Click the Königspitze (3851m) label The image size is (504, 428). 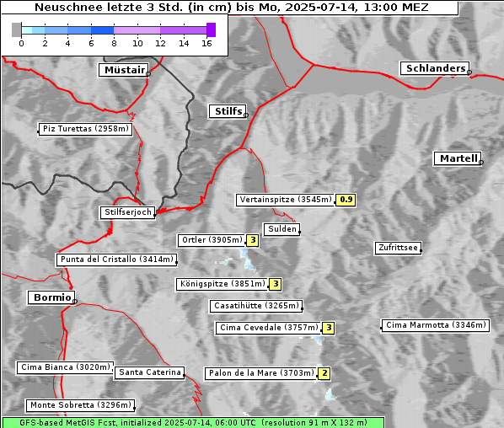coord(223,284)
